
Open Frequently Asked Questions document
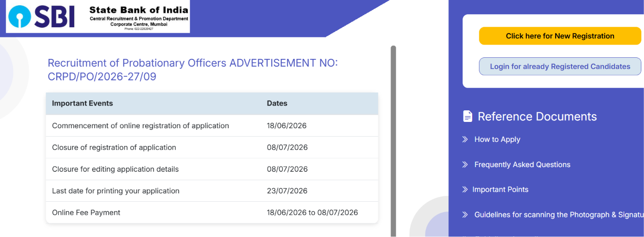(522, 164)
